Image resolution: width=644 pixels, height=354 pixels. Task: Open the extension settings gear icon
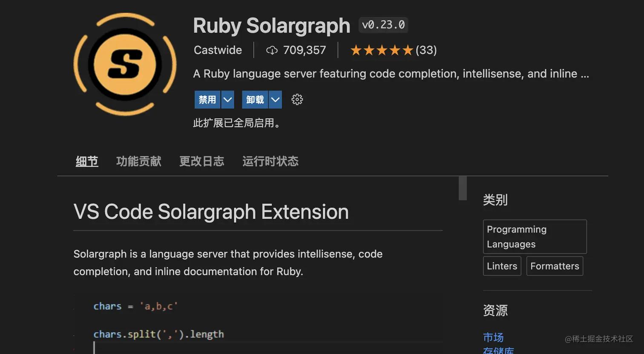[x=297, y=100]
